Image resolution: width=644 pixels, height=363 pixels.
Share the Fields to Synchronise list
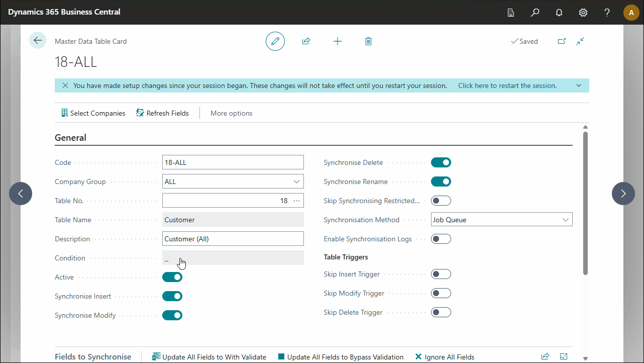point(545,356)
